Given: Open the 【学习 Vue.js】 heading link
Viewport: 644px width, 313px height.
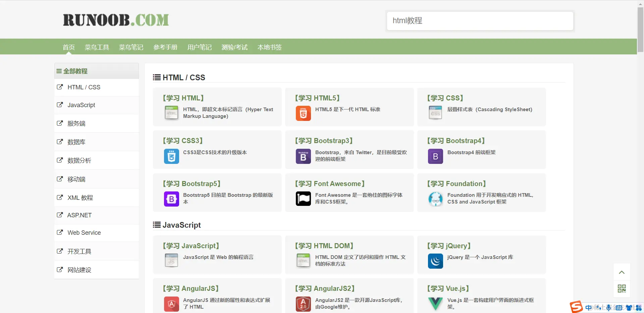Looking at the screenshot, I should tap(448, 288).
